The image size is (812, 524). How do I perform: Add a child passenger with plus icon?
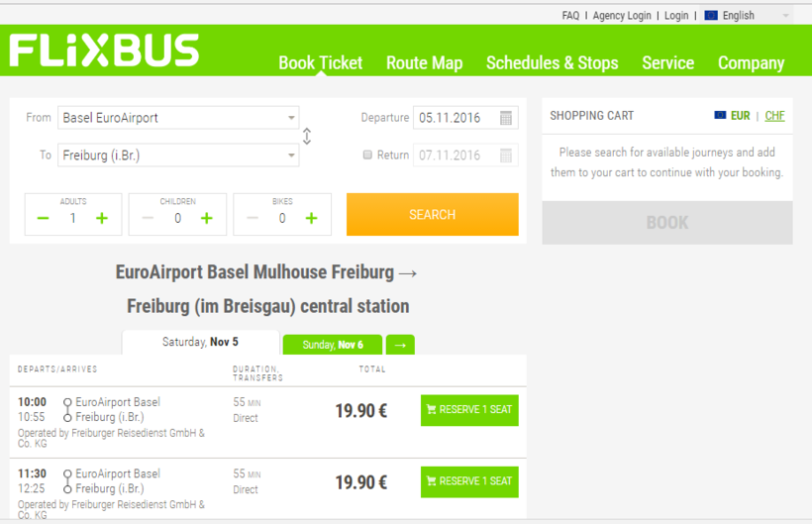click(206, 218)
